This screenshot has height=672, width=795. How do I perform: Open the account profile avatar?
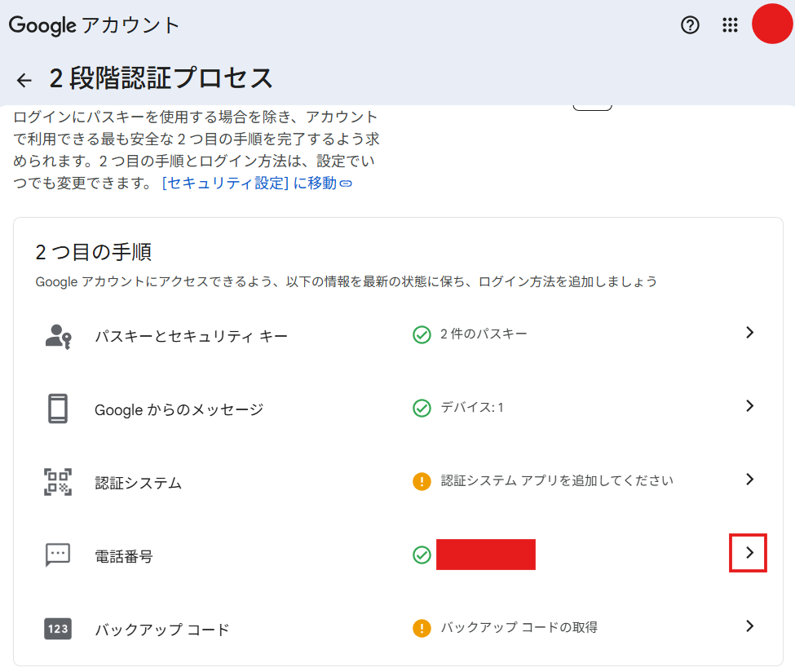772,24
